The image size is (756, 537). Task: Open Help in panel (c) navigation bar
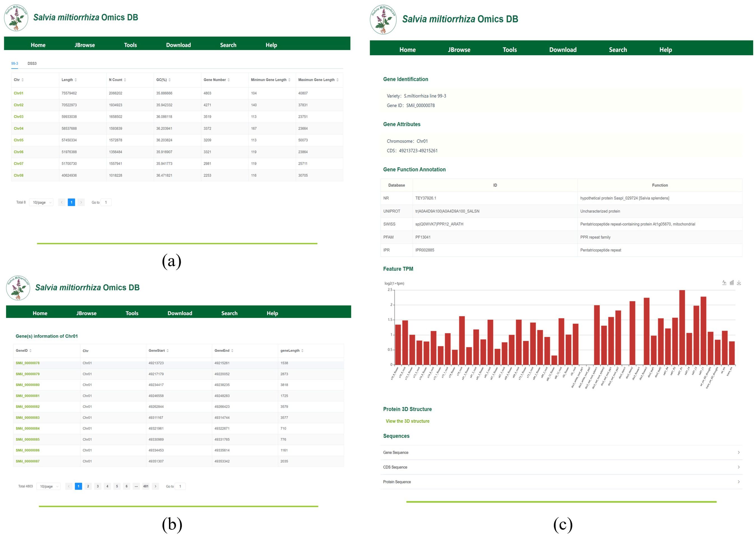point(666,50)
